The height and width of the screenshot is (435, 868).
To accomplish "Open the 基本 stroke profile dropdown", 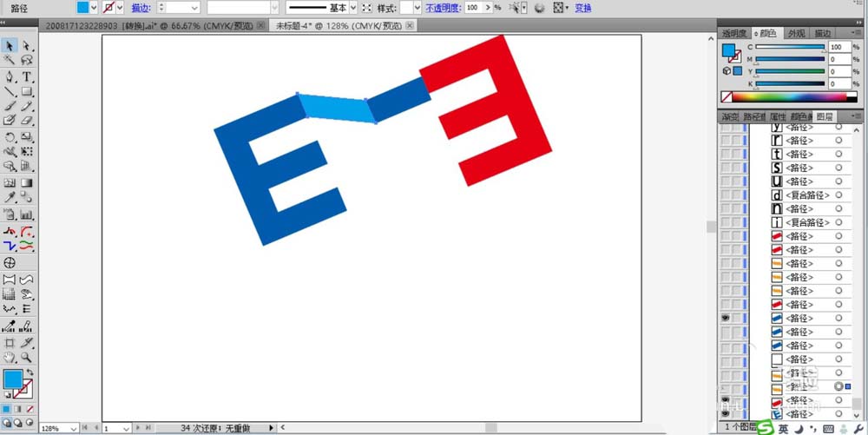I will coord(353,8).
